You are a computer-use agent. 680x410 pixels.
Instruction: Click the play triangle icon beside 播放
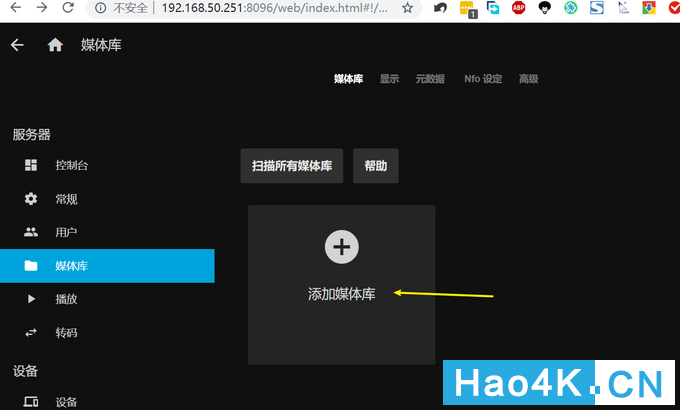coord(31,299)
